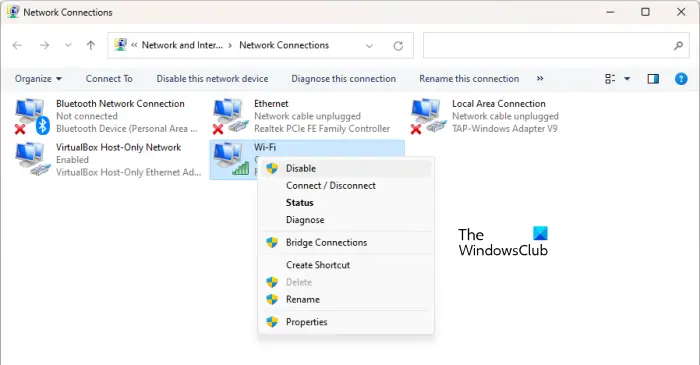Click the Ethernet connection name label
This screenshot has height=365, width=700.
(x=271, y=104)
